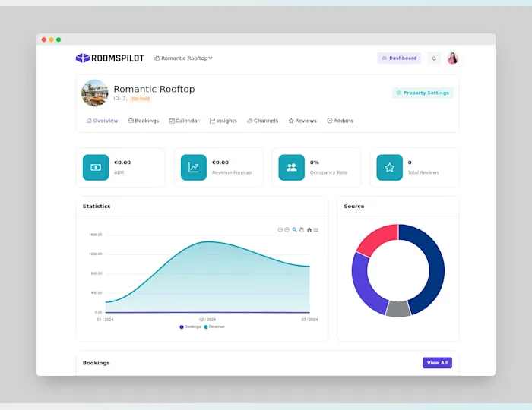Click the gray donut segment
The width and height of the screenshot is (532, 410).
point(398,309)
